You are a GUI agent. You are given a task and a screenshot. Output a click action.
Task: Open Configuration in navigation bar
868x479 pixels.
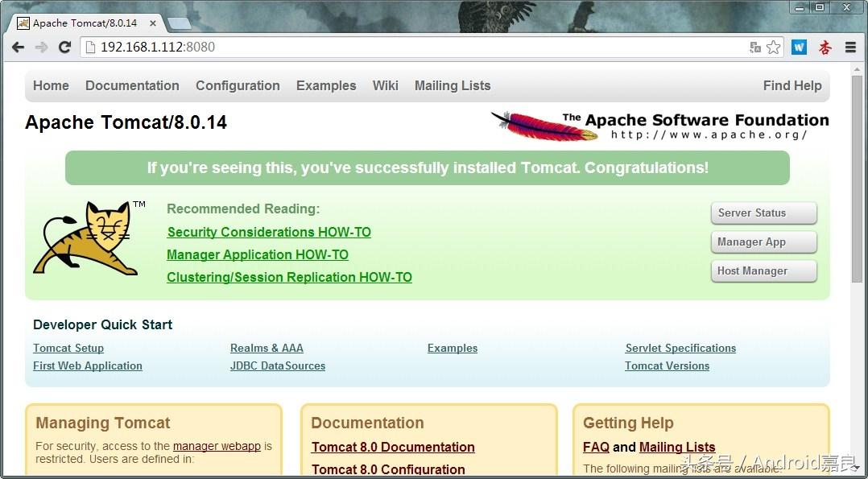[x=238, y=85]
